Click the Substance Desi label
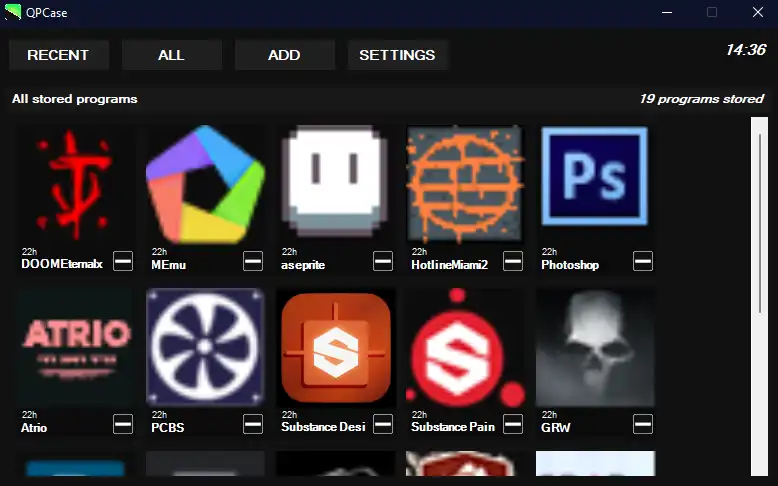This screenshot has height=486, width=778. pos(323,427)
